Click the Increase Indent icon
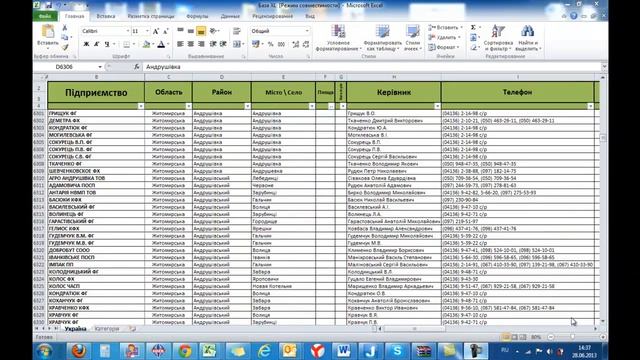Screen dimensions: 640x360 [x=223, y=44]
